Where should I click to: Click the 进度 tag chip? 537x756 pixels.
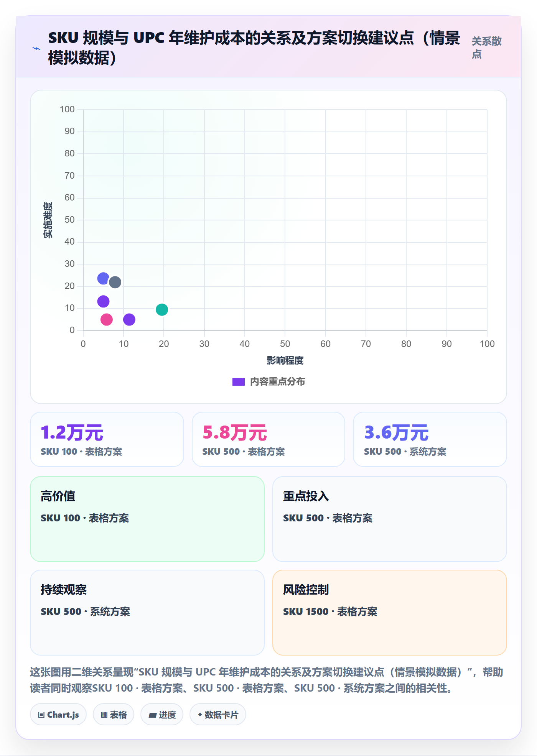click(x=162, y=715)
